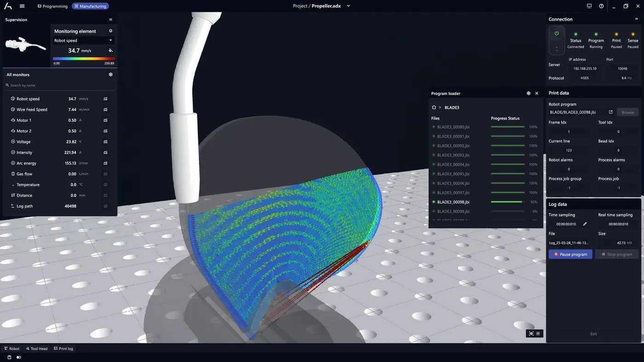This screenshot has width=644, height=362.
Task: Open the Print log tab
Action: 63,349
